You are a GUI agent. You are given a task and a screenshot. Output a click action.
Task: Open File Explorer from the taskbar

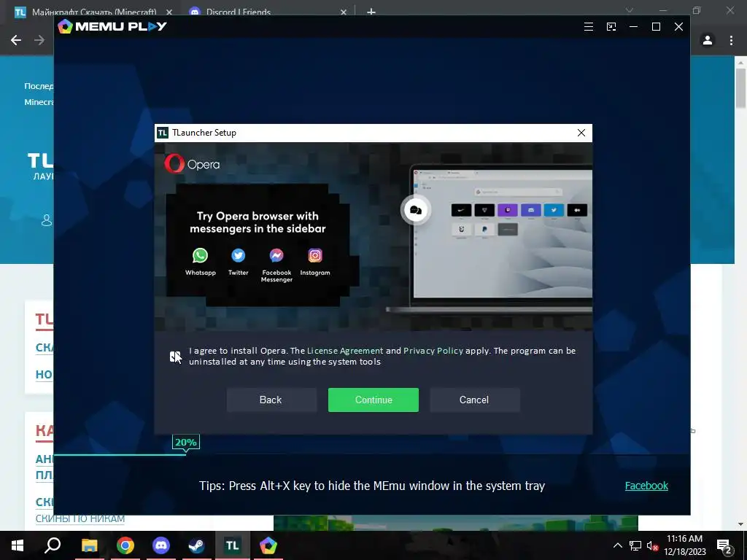(x=89, y=545)
